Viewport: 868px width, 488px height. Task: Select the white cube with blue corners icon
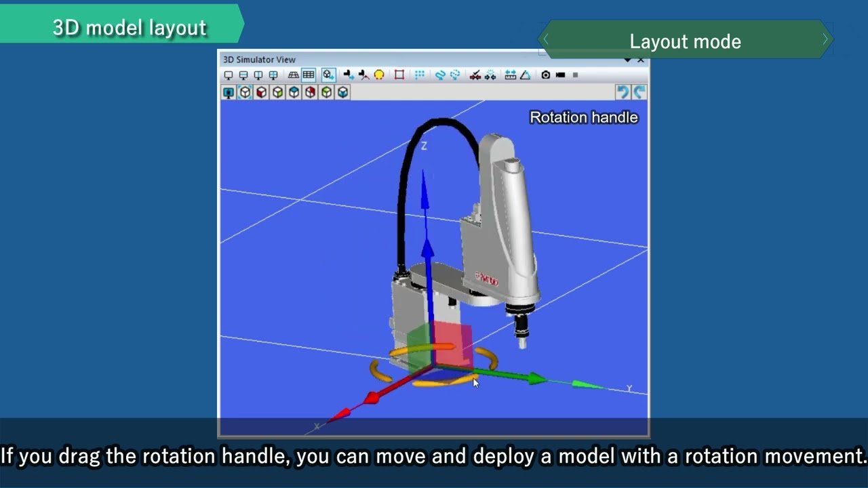coord(245,92)
